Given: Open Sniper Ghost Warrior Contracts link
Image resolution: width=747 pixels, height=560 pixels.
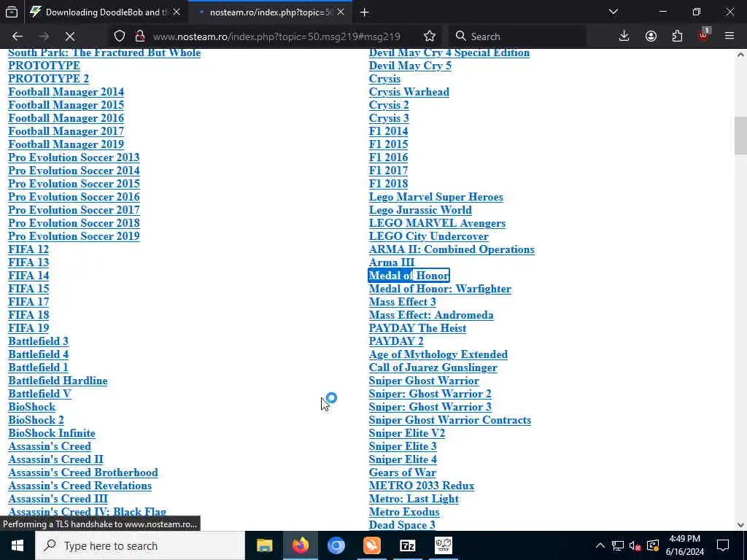Looking at the screenshot, I should point(449,421).
